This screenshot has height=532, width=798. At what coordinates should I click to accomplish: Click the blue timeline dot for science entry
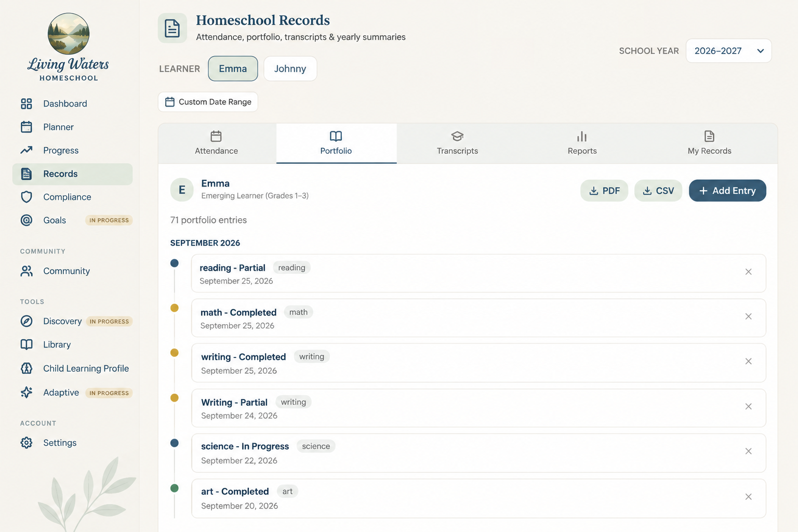point(175,443)
